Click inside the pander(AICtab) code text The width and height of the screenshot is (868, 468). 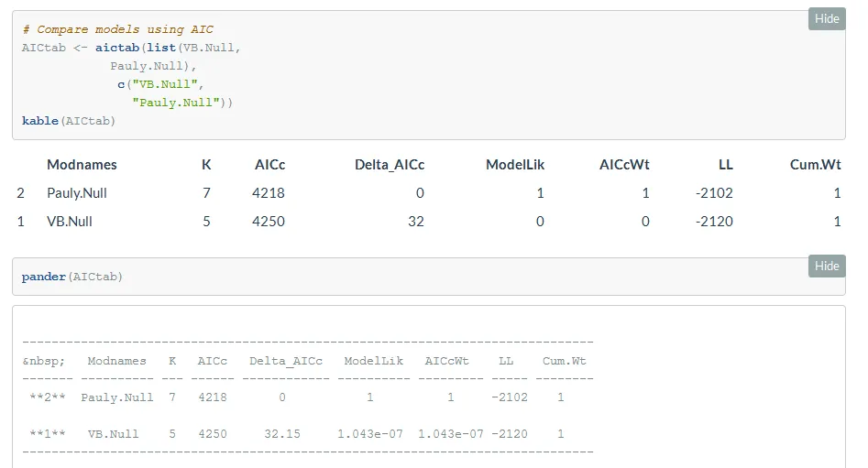pos(72,277)
